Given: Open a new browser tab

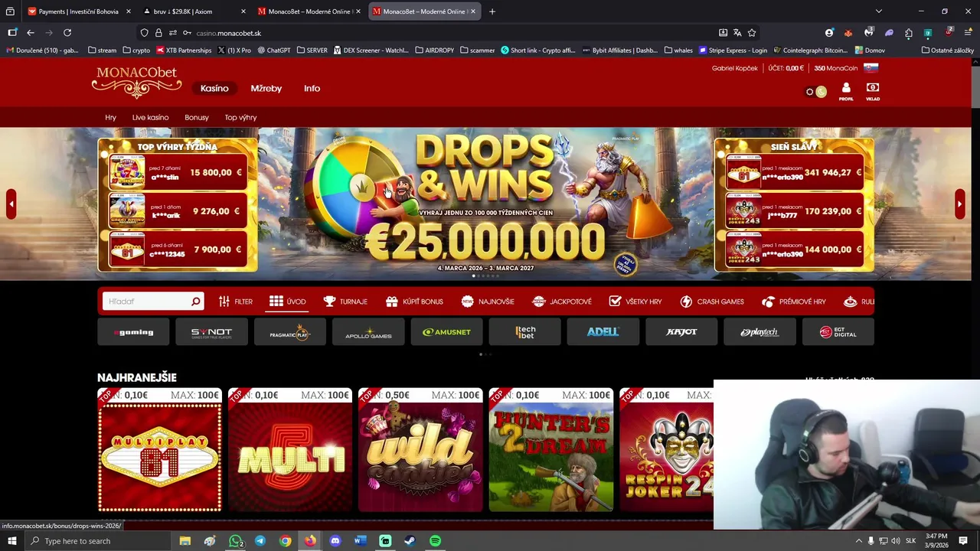Looking at the screenshot, I should [492, 11].
